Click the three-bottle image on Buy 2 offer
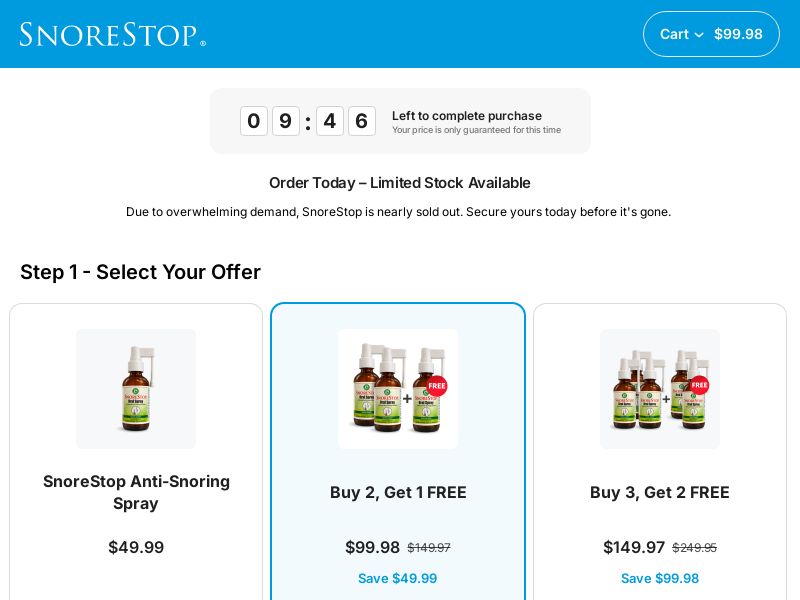 (x=398, y=389)
